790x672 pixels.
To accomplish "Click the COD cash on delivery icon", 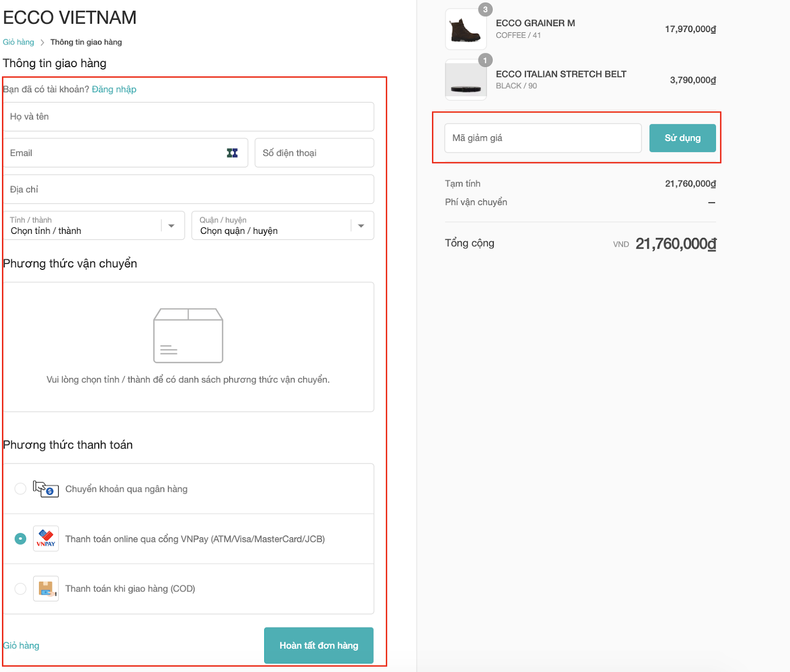I will click(x=46, y=588).
